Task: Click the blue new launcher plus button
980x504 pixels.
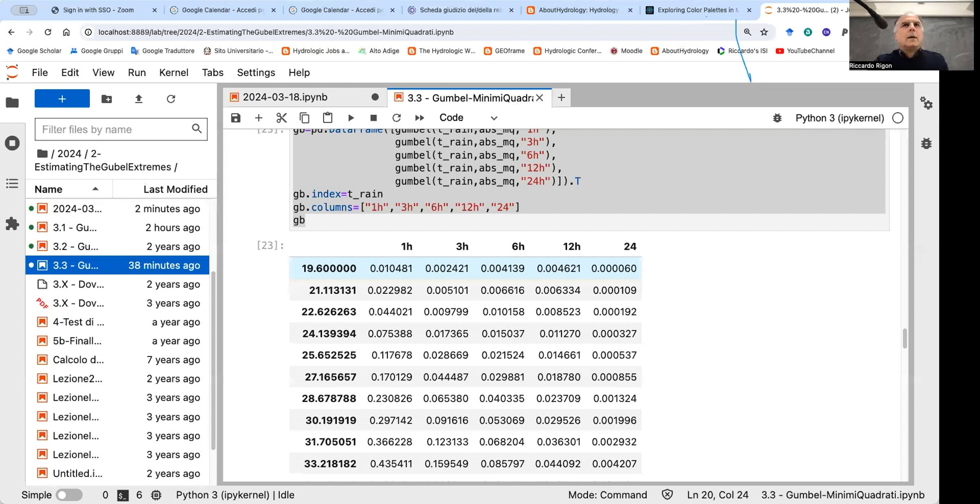Action: click(x=62, y=99)
